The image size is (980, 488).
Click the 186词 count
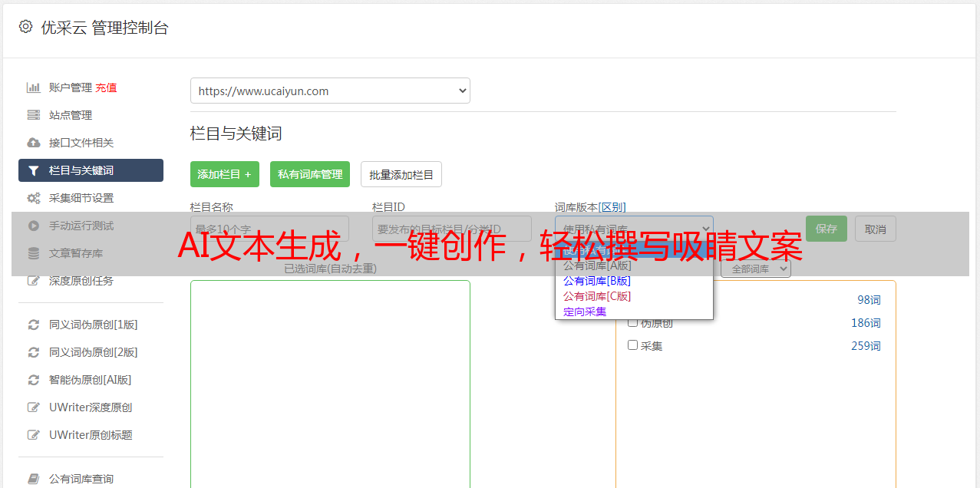pos(866,323)
